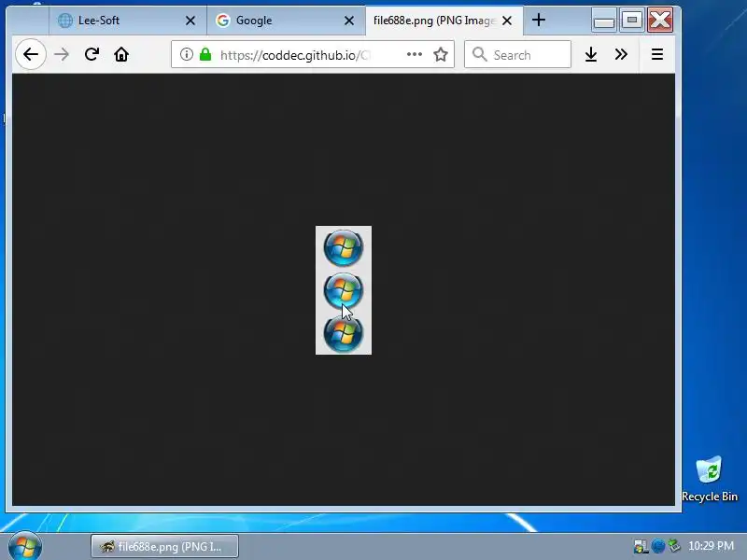Open the downloads panel

[x=591, y=54]
